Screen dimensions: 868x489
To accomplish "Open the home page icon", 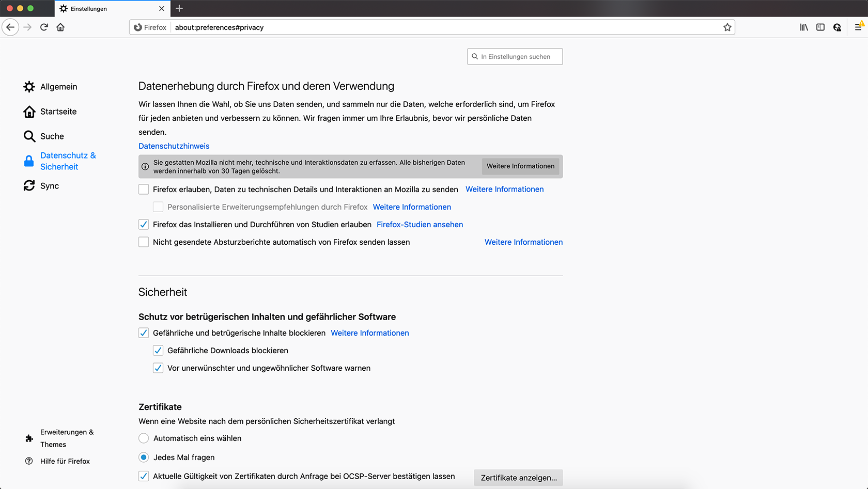I will 60,27.
